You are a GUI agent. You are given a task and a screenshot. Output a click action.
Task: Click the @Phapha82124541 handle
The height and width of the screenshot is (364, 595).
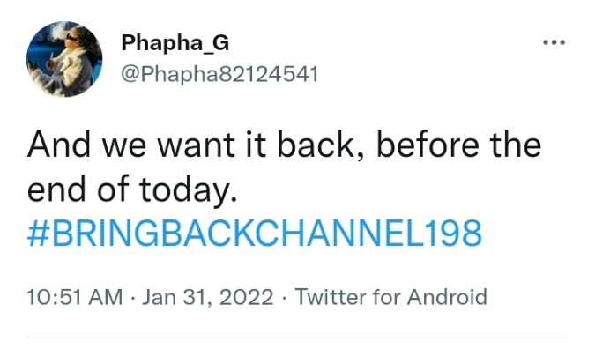tap(219, 74)
